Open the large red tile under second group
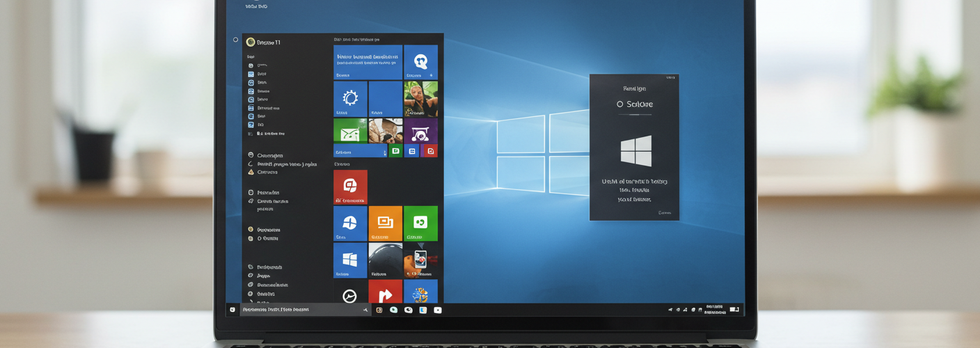The width and height of the screenshot is (980, 348). tap(350, 187)
